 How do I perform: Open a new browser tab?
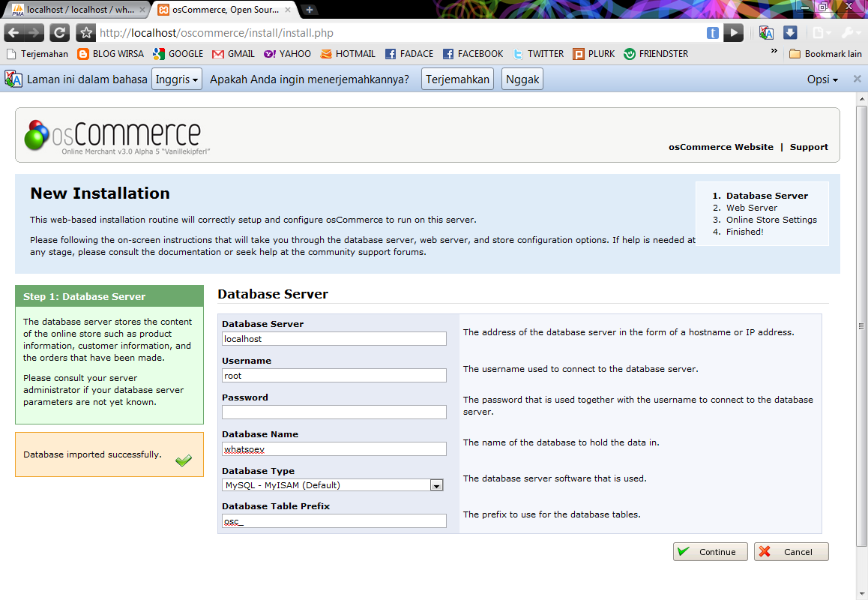[x=310, y=10]
